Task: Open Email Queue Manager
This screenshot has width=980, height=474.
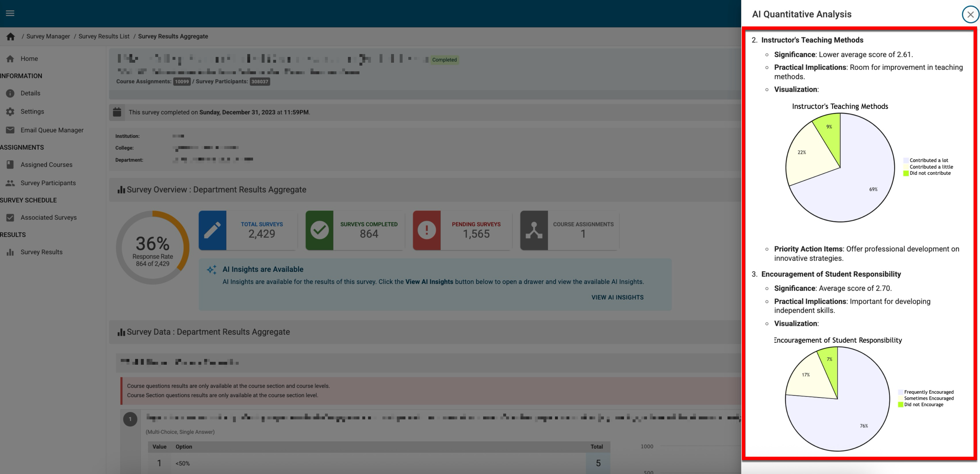Action: 52,130
